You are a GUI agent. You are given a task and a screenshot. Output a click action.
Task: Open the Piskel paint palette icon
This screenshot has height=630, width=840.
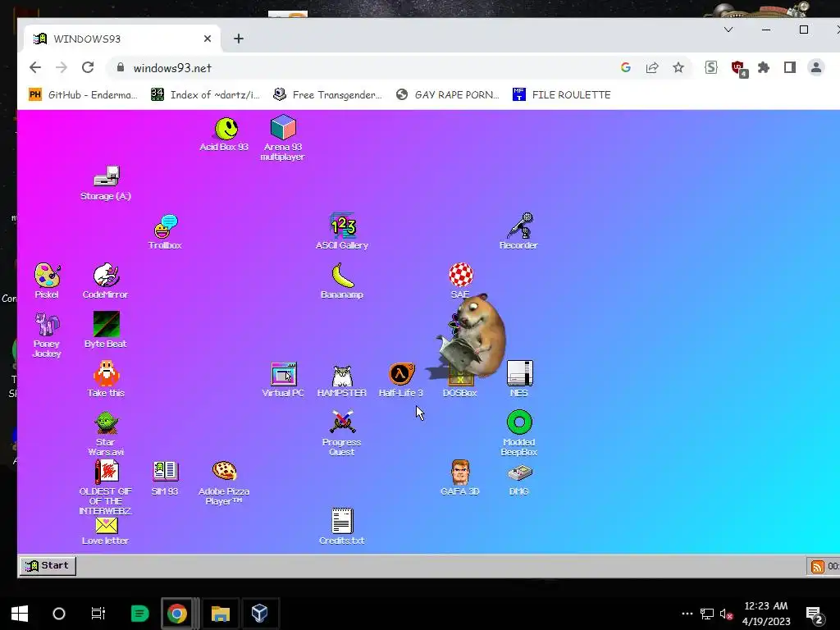point(47,281)
